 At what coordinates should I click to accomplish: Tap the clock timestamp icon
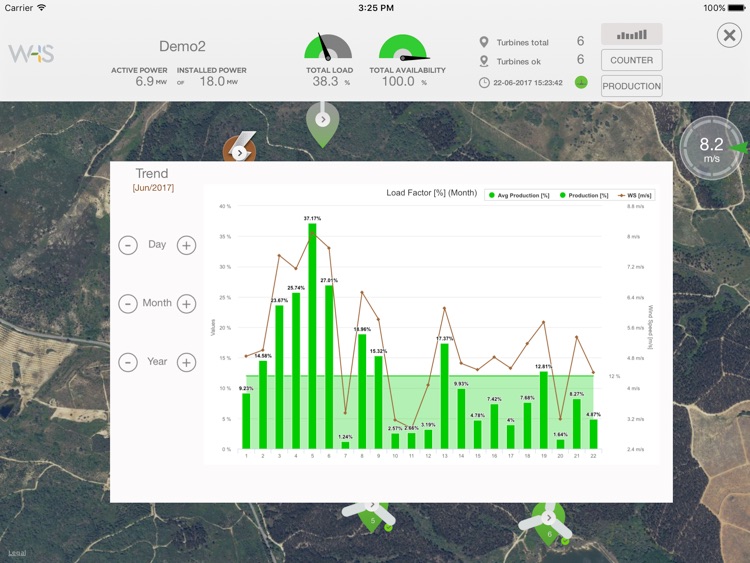point(484,83)
